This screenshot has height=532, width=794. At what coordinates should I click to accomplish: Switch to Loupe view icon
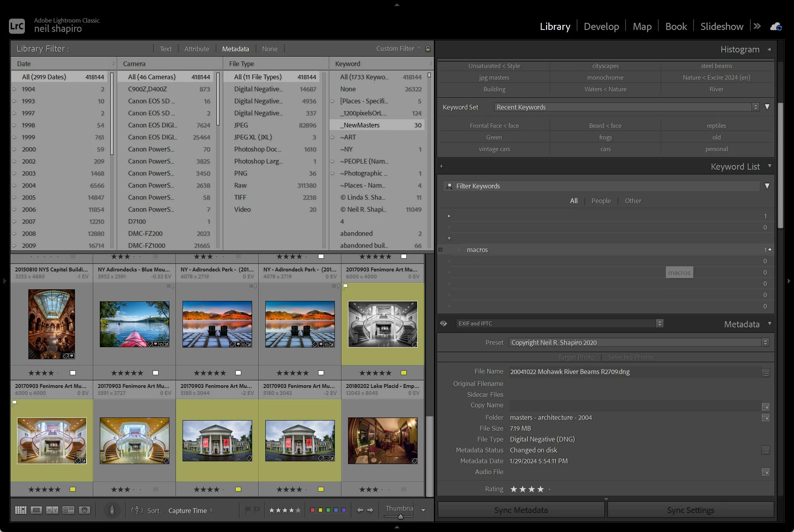tap(37, 510)
